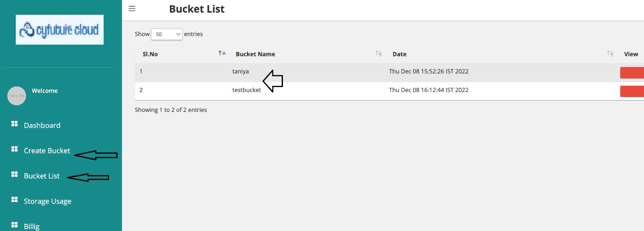Viewport: 644px width, 231px height.
Task: Click the Bucket Name column header
Action: tap(255, 54)
